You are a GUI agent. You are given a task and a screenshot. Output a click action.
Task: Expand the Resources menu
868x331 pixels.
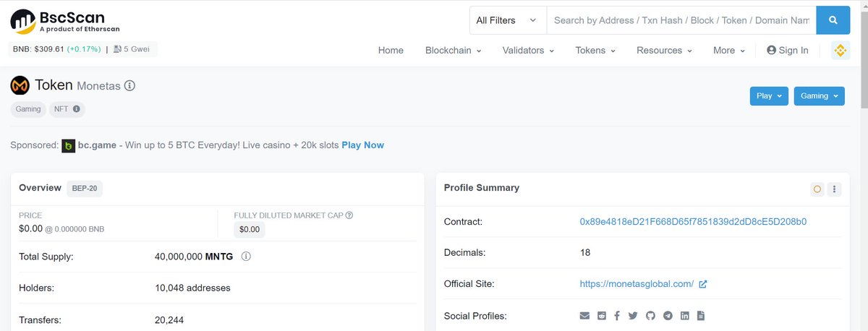[664, 51]
